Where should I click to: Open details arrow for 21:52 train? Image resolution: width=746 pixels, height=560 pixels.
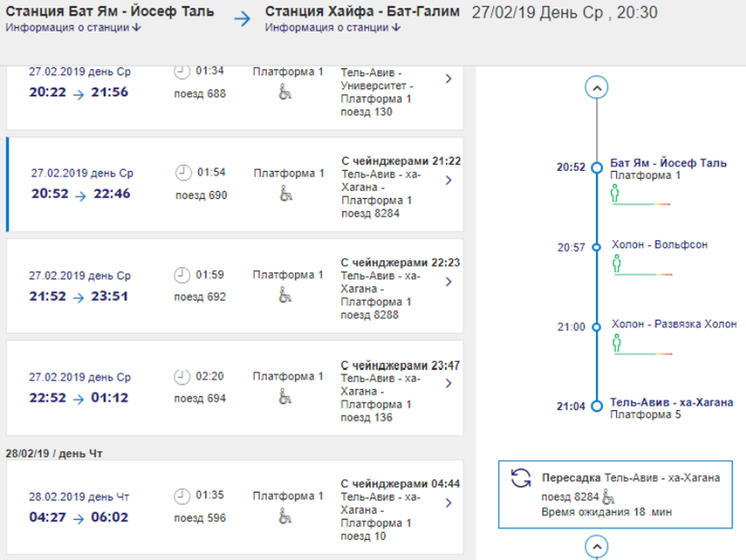pos(449,282)
